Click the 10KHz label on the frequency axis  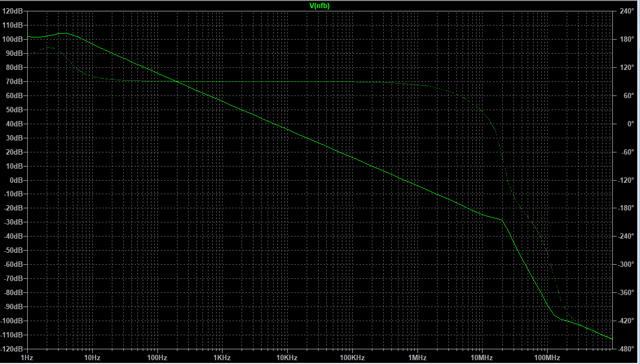(287, 358)
